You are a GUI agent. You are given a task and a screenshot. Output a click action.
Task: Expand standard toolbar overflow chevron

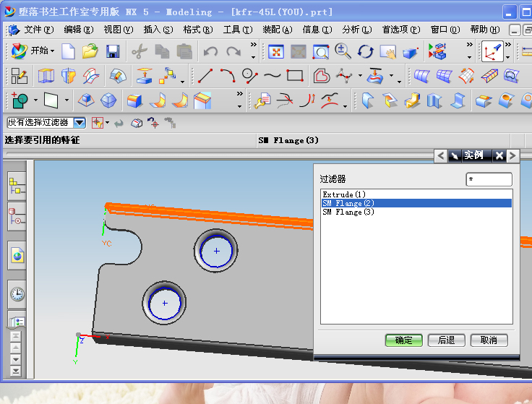tap(253, 45)
